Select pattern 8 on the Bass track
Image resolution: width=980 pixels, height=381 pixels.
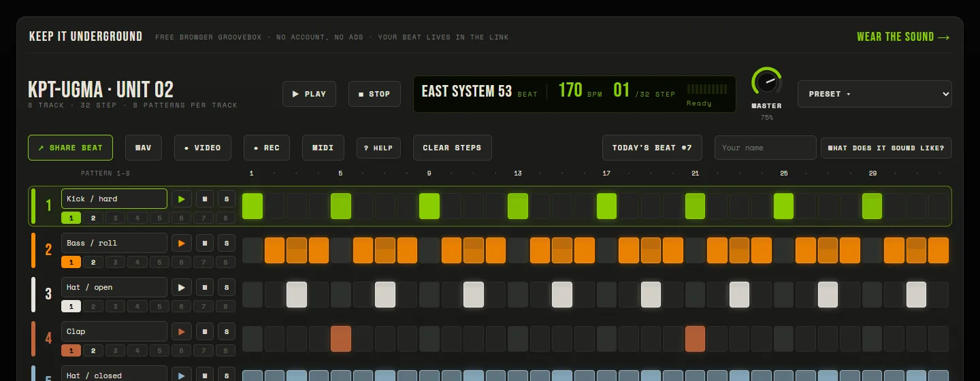pos(225,262)
